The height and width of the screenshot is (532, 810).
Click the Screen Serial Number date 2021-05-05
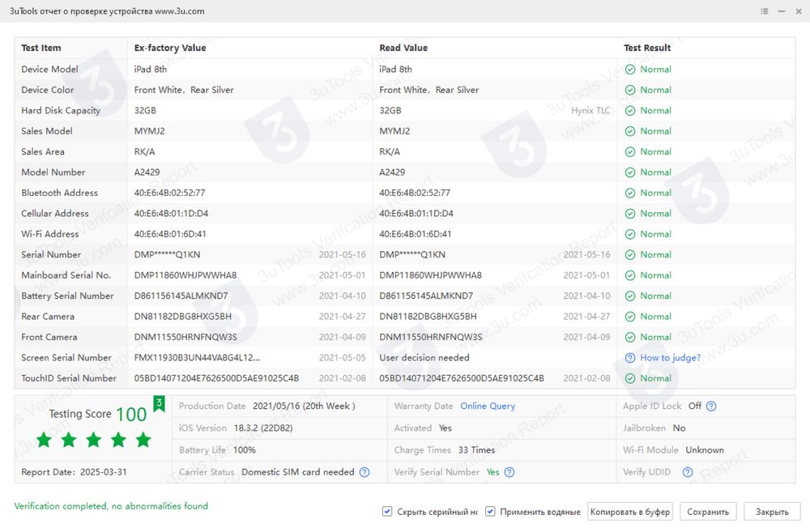pos(342,357)
